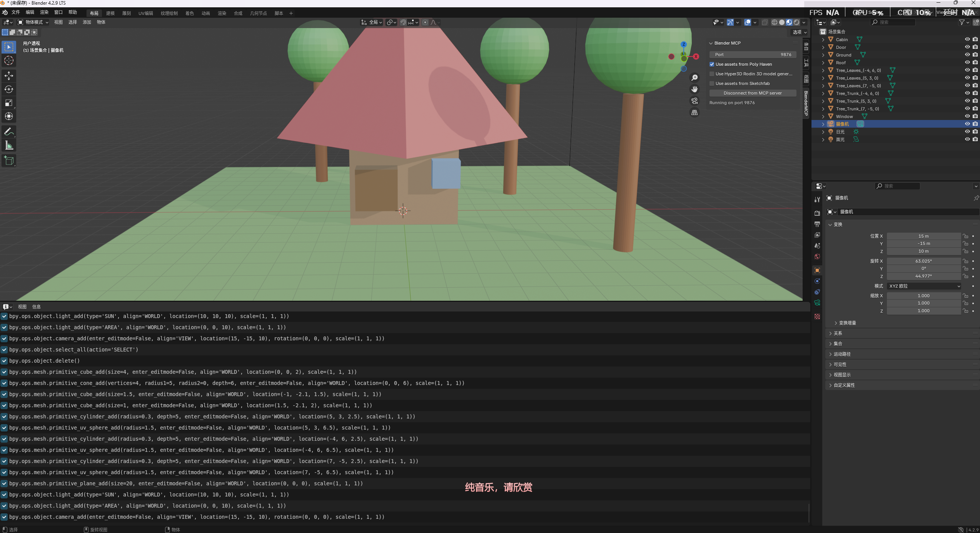The height and width of the screenshot is (533, 980).
Task: Choose the Annotate pencil tool
Action: point(8,132)
